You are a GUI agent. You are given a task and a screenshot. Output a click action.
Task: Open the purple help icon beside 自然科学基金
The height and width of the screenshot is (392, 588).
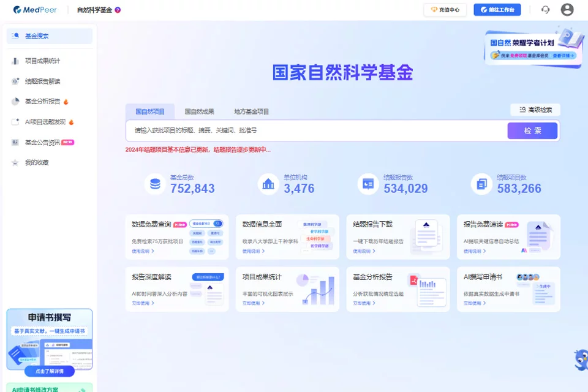coord(118,10)
